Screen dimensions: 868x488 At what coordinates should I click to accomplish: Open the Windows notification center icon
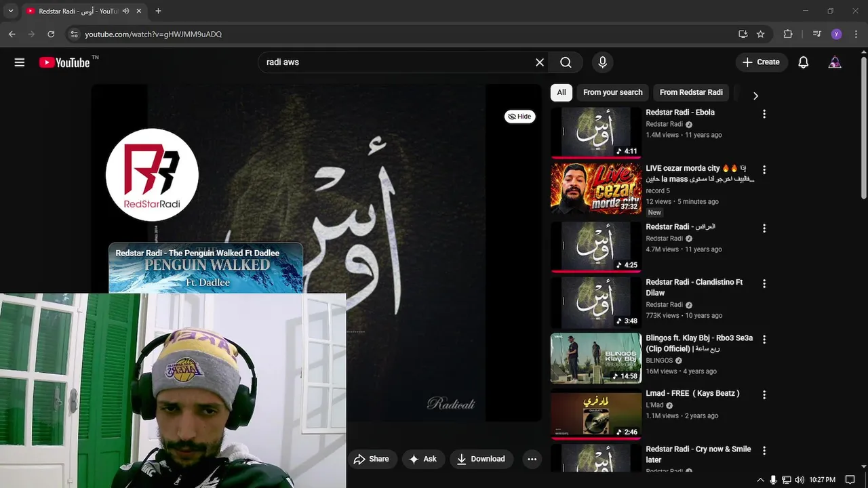coord(850,480)
